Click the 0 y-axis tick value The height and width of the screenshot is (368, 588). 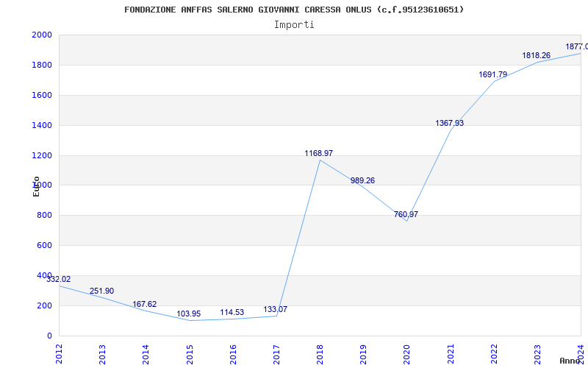click(x=49, y=336)
